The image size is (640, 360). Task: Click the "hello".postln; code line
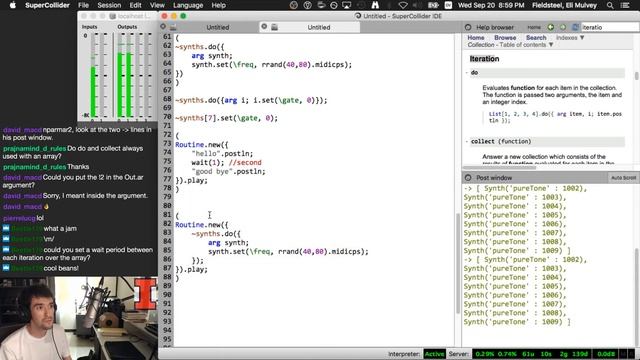(222, 153)
